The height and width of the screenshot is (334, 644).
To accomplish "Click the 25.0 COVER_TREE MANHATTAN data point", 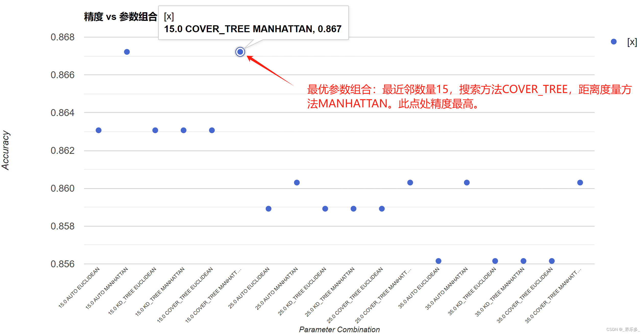I will point(410,182).
